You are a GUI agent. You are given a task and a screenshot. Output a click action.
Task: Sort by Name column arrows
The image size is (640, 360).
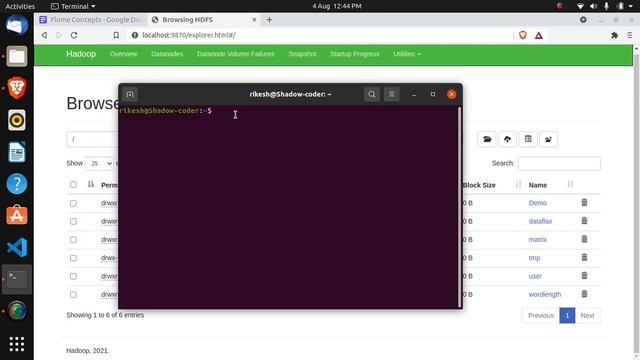click(x=570, y=184)
